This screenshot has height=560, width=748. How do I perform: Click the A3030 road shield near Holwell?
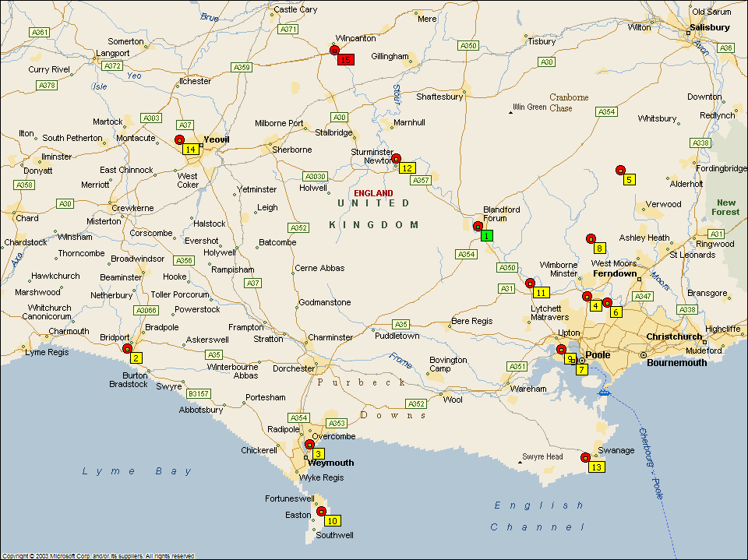(315, 176)
